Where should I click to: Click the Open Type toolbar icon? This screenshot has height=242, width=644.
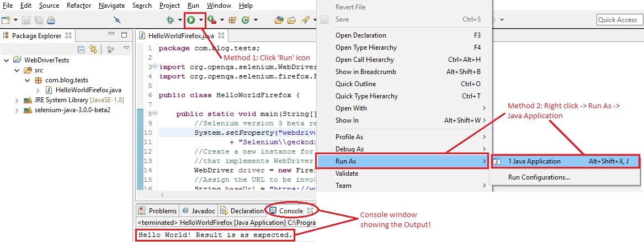click(x=280, y=20)
